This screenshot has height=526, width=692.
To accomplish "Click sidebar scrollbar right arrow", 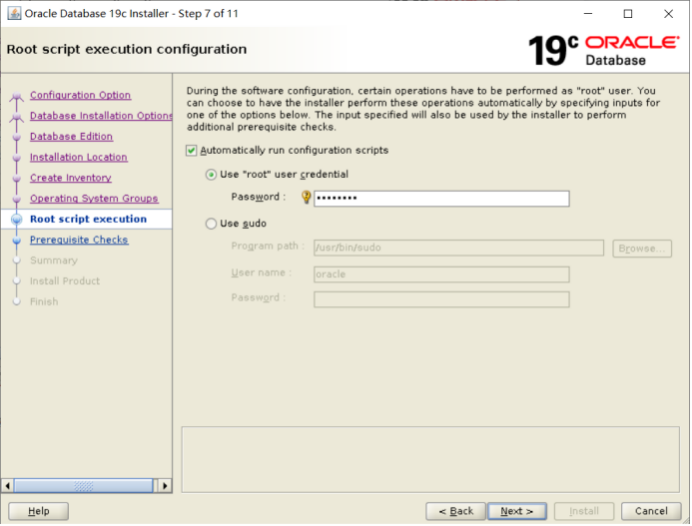I will click(x=165, y=486).
